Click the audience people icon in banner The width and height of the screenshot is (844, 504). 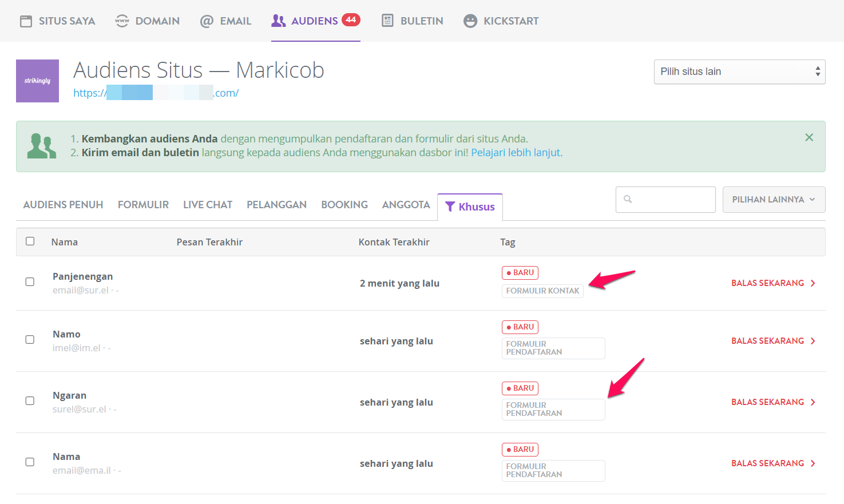(x=42, y=146)
